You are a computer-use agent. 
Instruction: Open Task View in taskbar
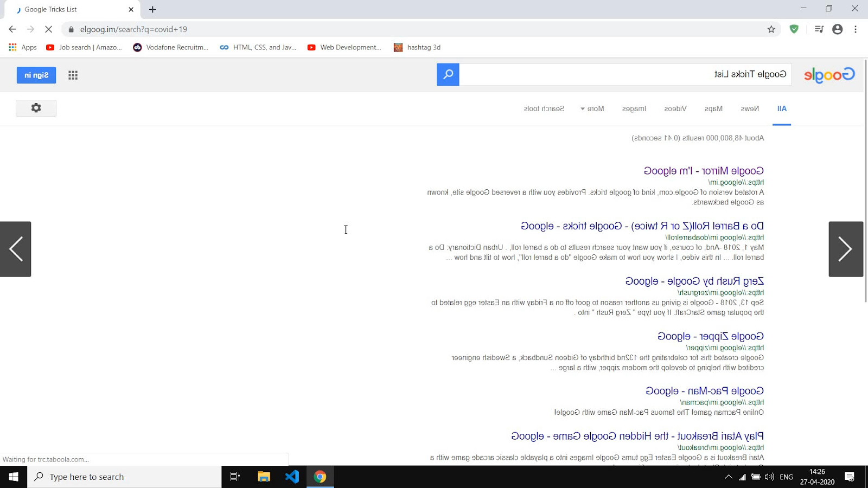point(235,477)
